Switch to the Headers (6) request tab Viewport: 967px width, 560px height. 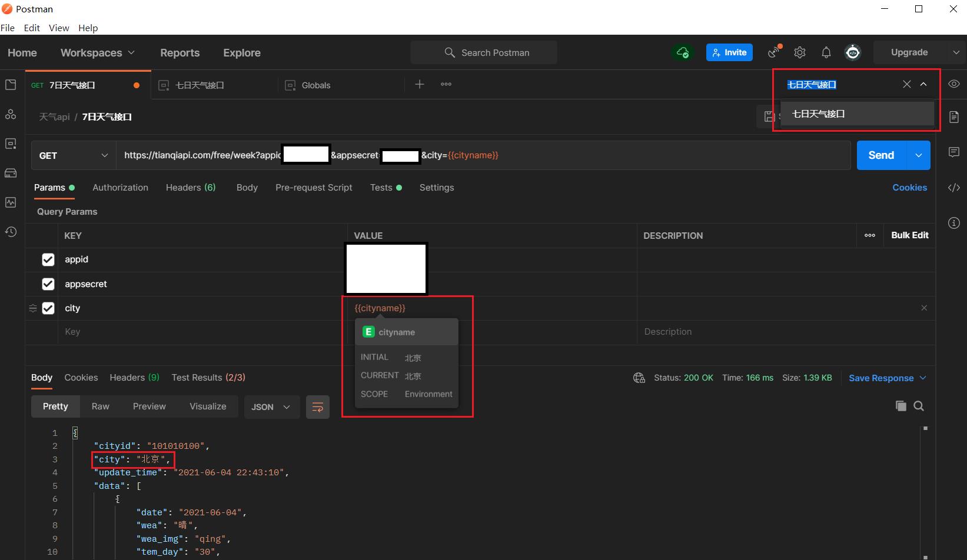191,188
